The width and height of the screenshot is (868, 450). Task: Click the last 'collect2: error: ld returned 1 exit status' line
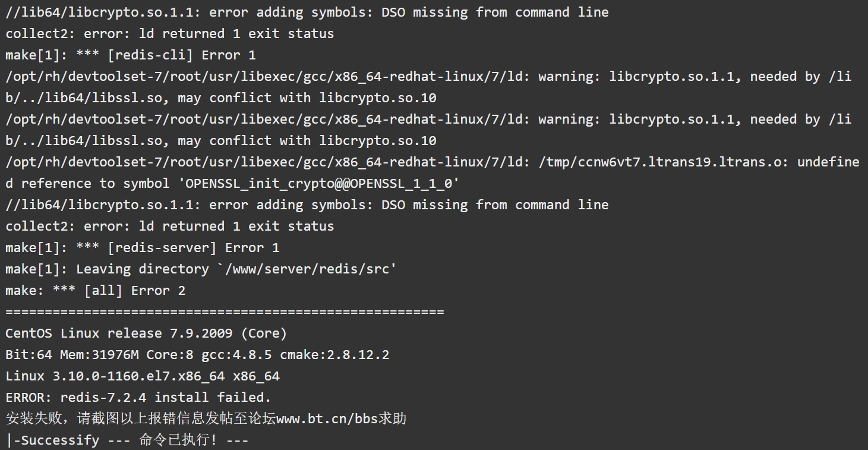170,226
